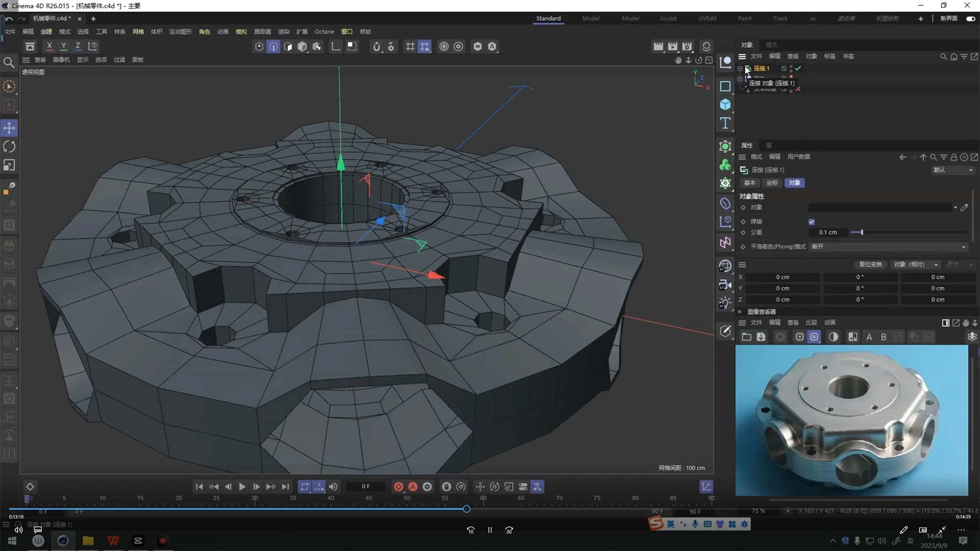Open the 对象 (相对) coordinate dropdown

point(916,265)
